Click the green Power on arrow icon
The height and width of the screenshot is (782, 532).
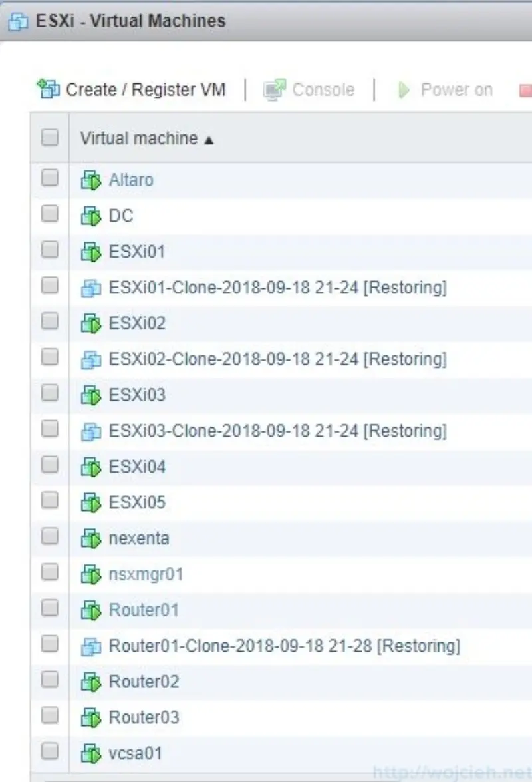(402, 89)
